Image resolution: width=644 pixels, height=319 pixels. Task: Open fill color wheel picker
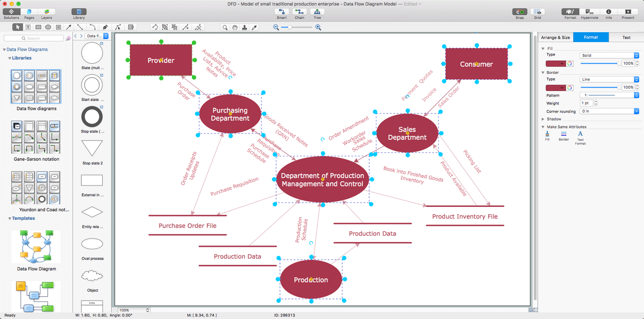coord(570,63)
